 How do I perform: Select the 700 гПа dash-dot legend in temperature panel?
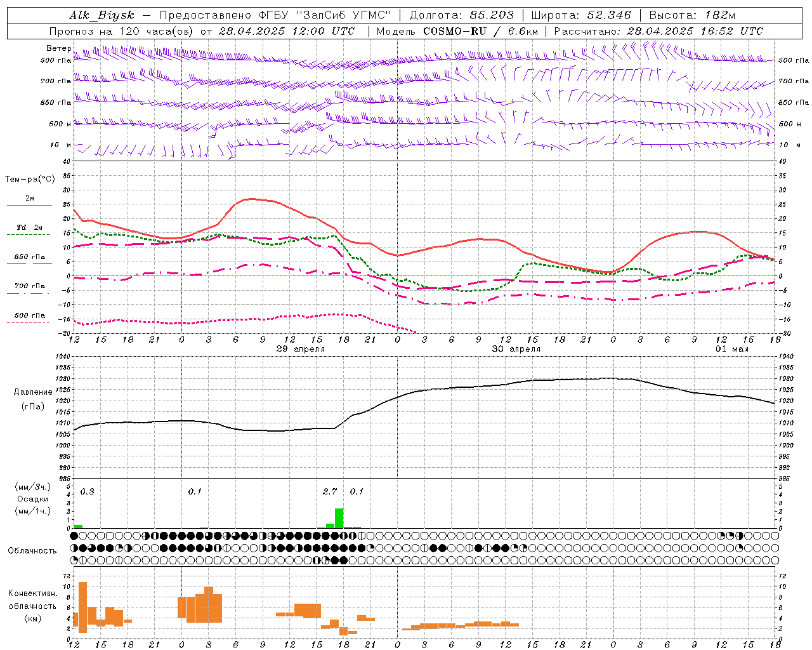point(29,288)
